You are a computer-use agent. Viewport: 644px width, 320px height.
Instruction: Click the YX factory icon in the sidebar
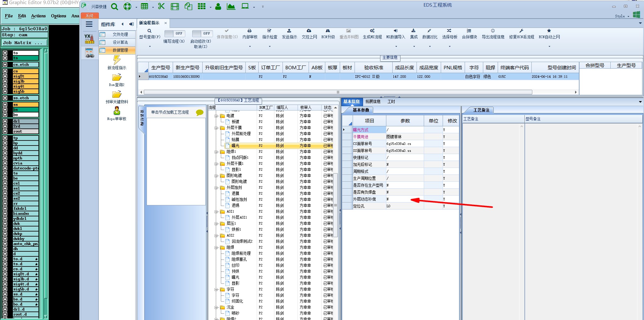click(x=89, y=39)
